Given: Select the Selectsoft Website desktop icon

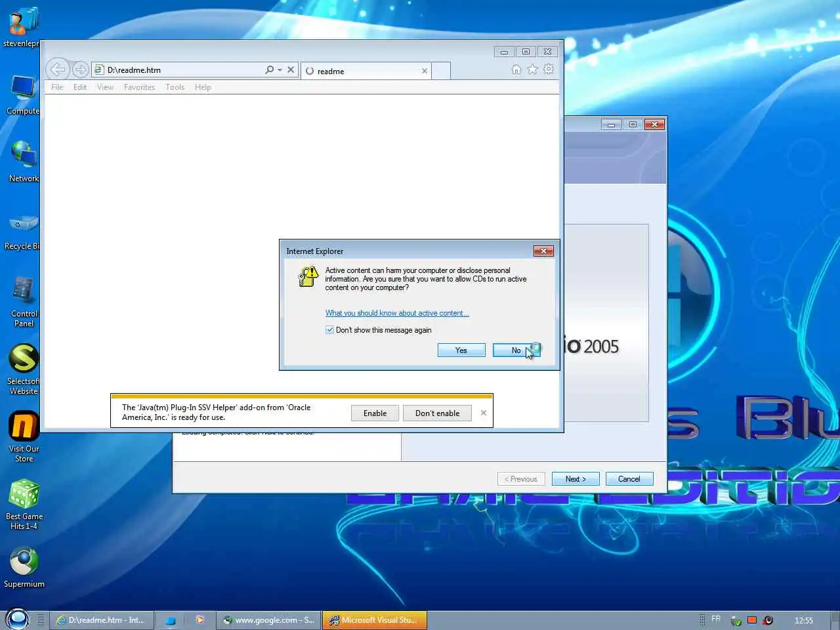Looking at the screenshot, I should click(x=24, y=369).
